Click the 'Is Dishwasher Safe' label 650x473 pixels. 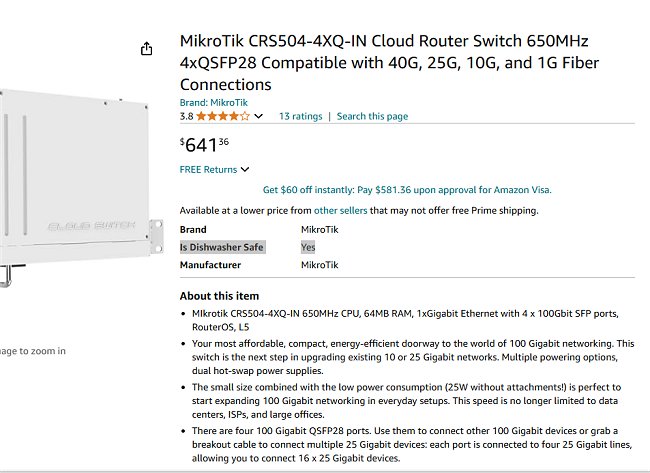tap(222, 247)
